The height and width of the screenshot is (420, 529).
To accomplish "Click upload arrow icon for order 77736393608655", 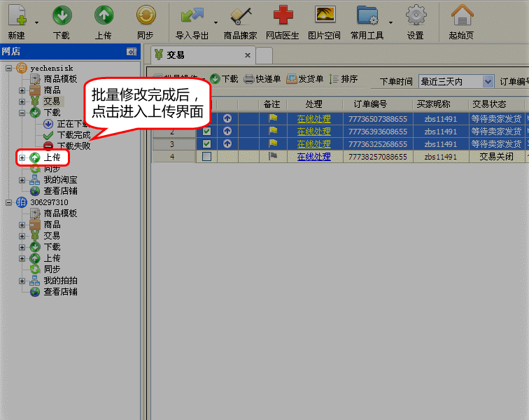I will (227, 132).
